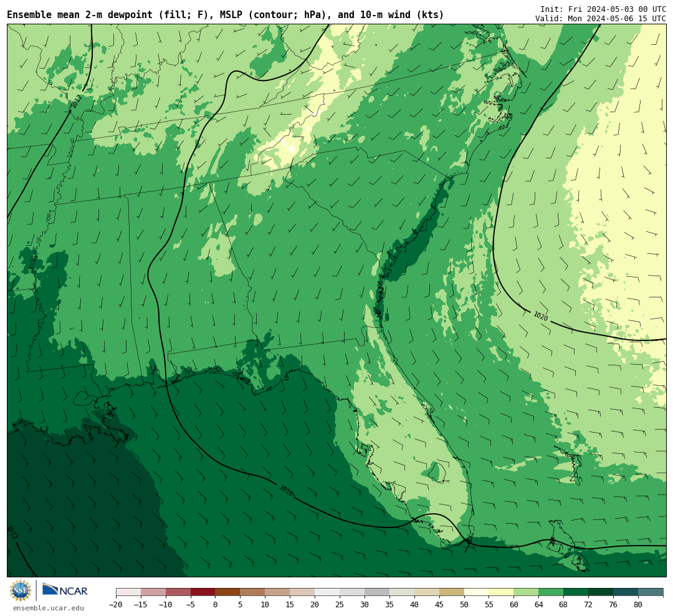Screen dimensions: 673x616
Task: Pick the -20 to -15 colorbar swatch
Action: click(x=128, y=592)
